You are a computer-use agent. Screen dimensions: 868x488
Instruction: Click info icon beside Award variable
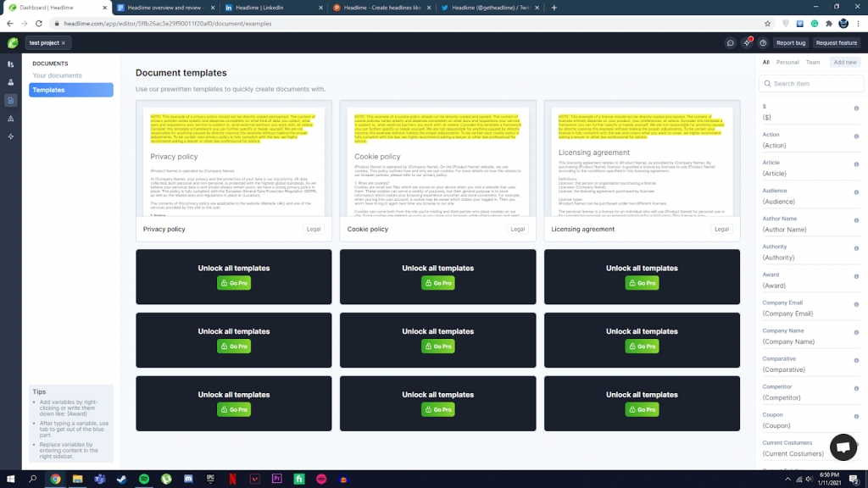pos(856,276)
